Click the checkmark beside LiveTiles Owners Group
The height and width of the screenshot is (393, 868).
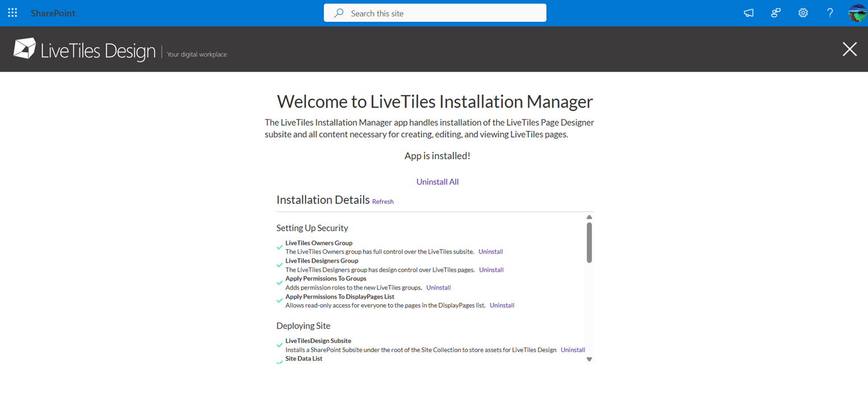pos(279,247)
